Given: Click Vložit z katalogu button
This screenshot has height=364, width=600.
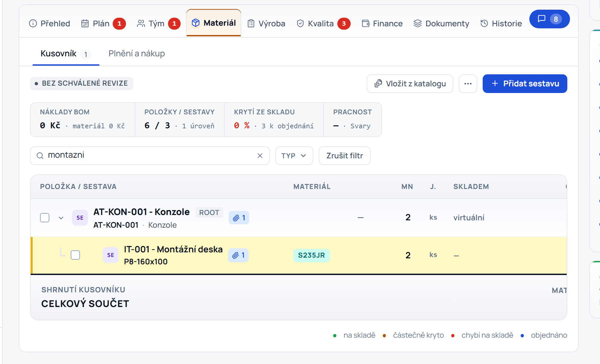Looking at the screenshot, I should 410,84.
